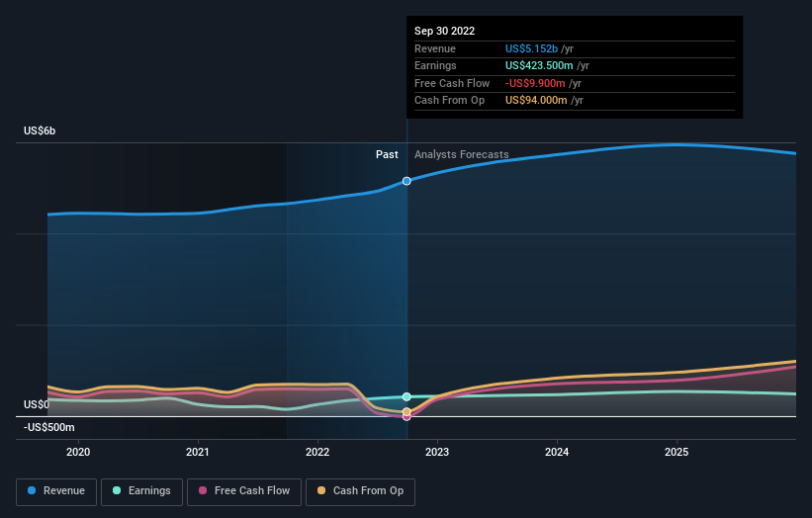Viewport: 812px width, 518px height.
Task: Click the 'Analysts Forecasts' section label
Action: (x=462, y=154)
